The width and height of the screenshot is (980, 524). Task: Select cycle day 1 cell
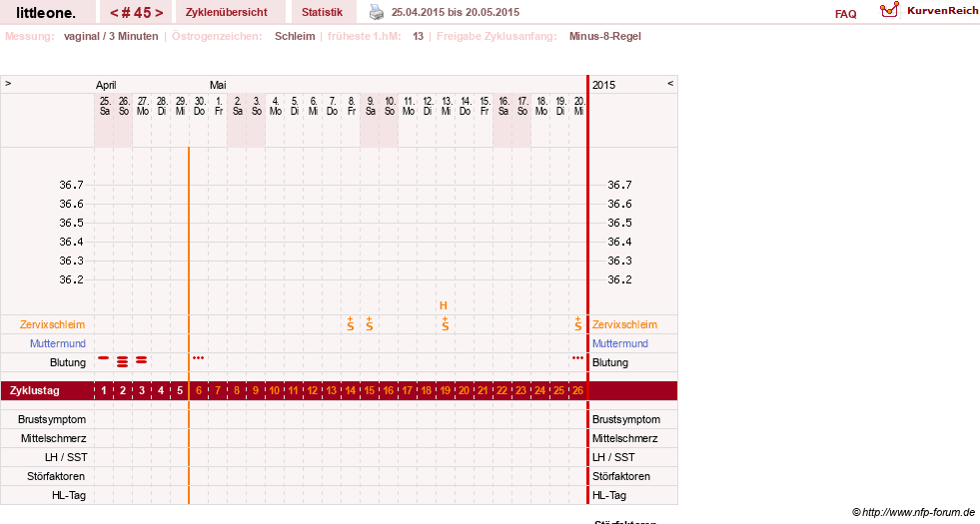click(104, 391)
